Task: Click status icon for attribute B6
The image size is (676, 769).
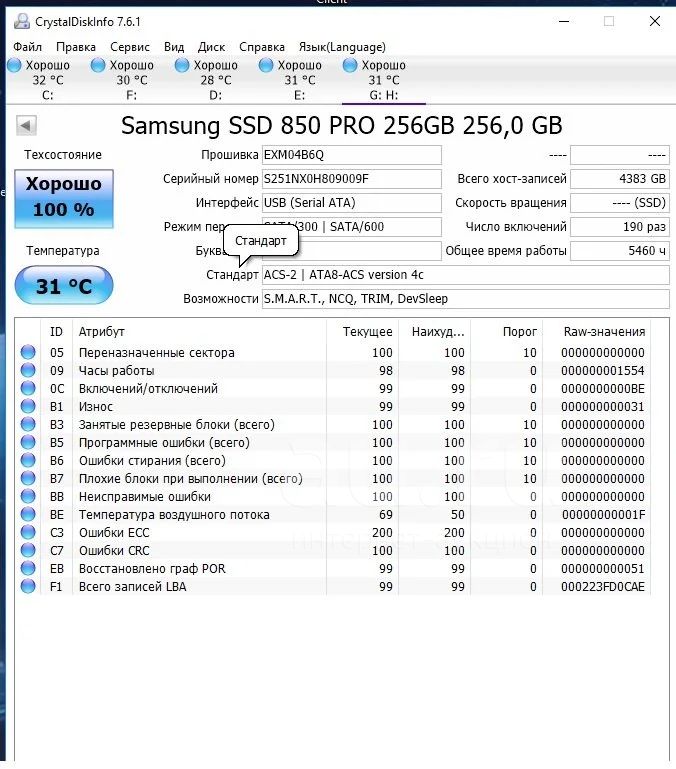Action: coord(28,460)
